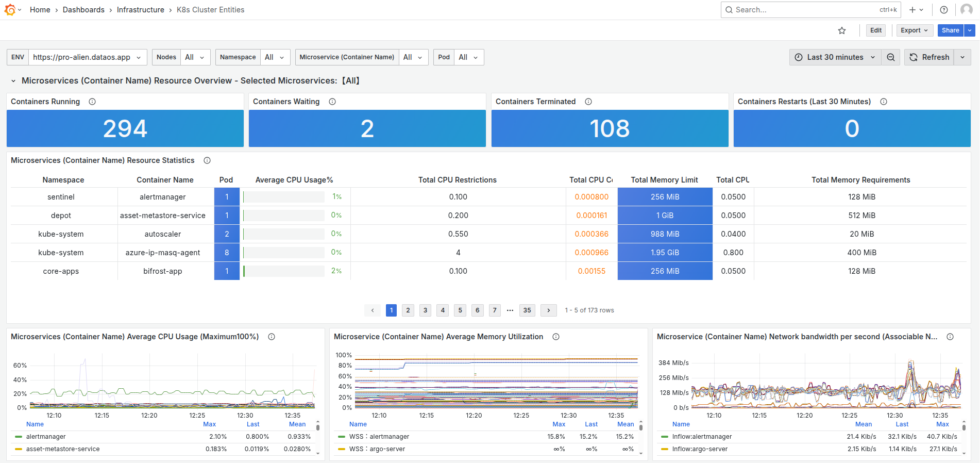Click the Grafana logo icon

pyautogui.click(x=10, y=10)
